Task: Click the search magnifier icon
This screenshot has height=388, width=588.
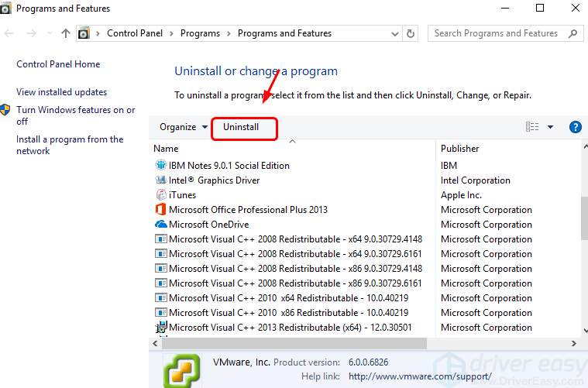Action: tap(573, 34)
